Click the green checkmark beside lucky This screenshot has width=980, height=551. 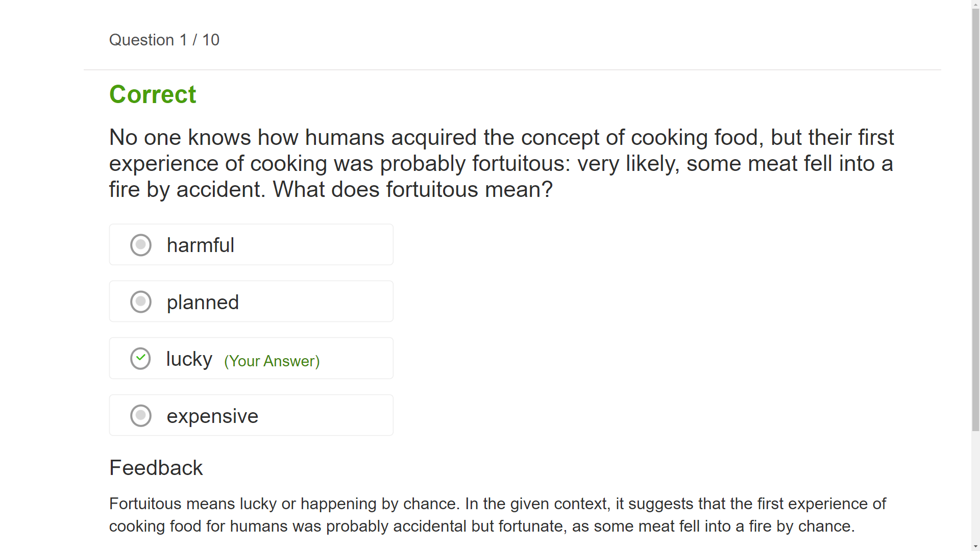(140, 358)
